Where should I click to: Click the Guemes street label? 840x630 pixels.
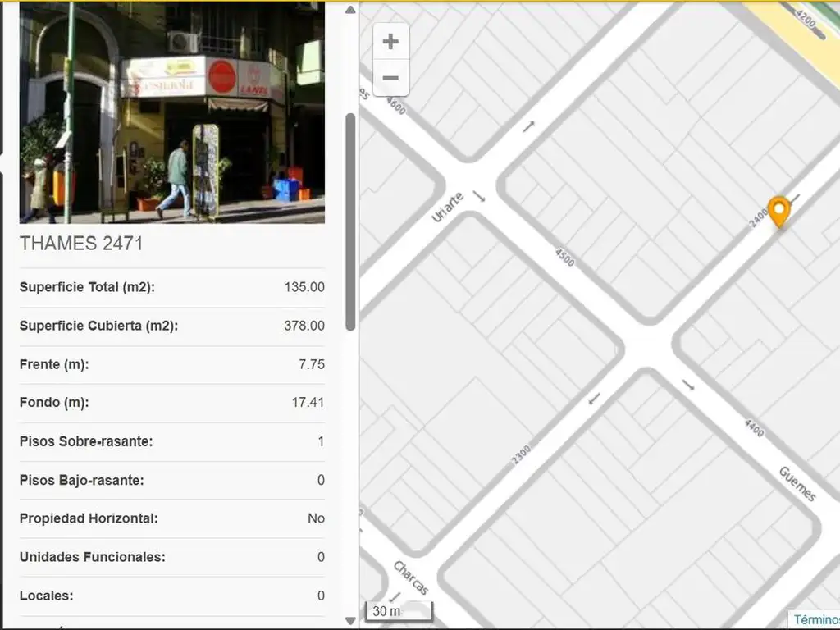pos(797,483)
